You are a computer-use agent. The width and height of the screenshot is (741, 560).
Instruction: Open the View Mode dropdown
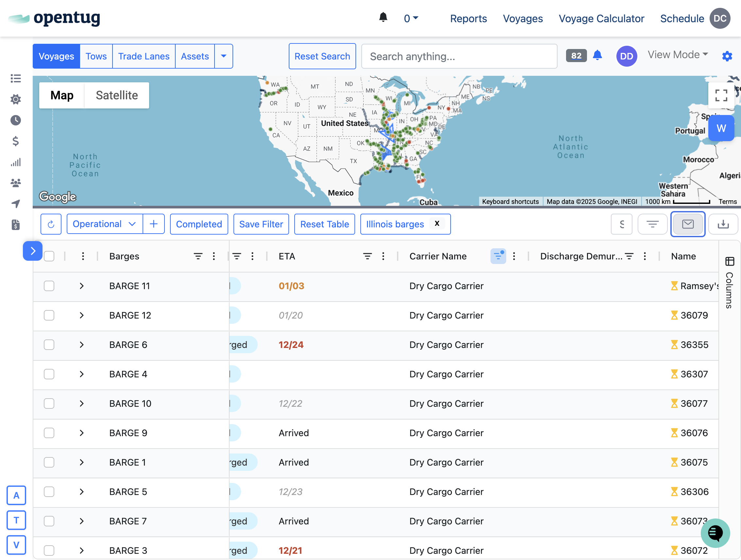[677, 55]
